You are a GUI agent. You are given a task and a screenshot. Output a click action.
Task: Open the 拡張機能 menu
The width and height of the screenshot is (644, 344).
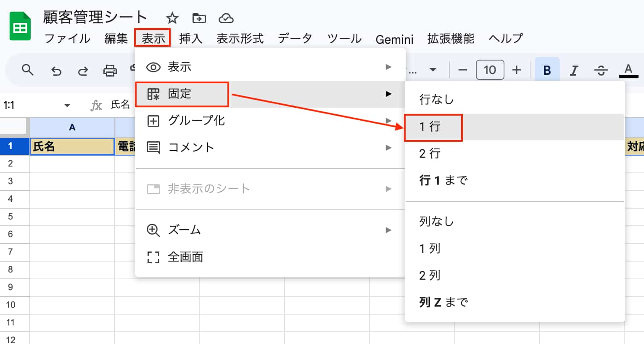[x=451, y=39]
